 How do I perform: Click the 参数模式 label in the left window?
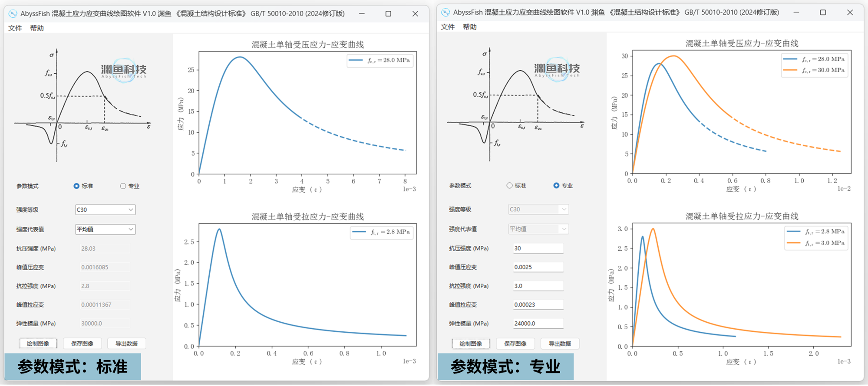click(x=27, y=186)
